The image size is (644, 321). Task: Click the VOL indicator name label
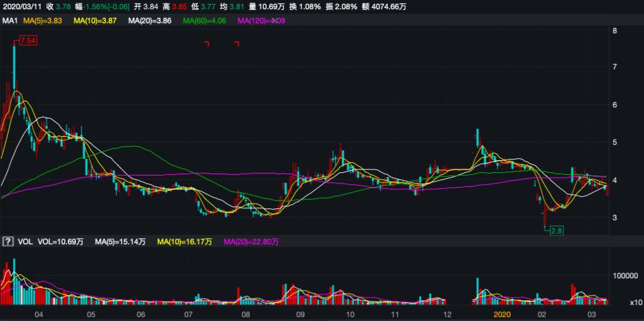[24, 240]
